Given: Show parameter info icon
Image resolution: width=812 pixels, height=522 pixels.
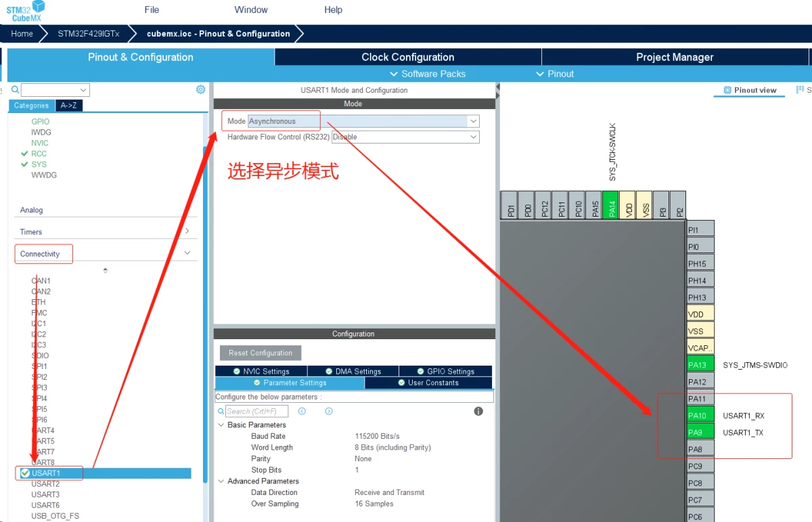Looking at the screenshot, I should [478, 411].
